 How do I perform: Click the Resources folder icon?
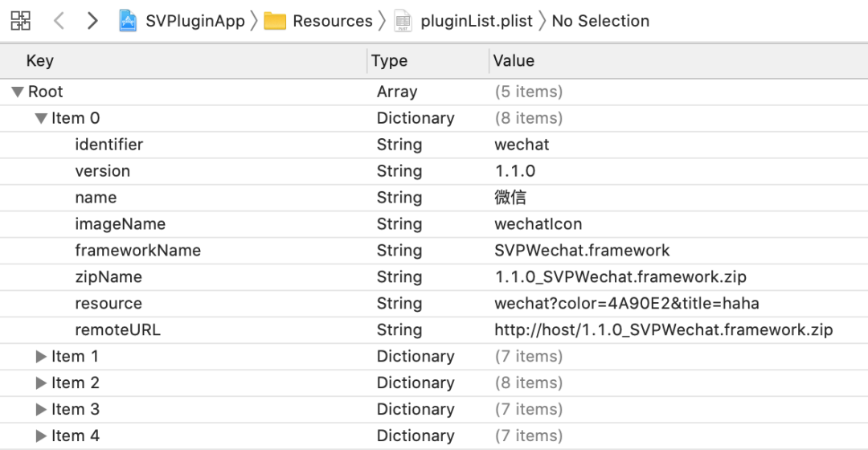[x=276, y=21]
